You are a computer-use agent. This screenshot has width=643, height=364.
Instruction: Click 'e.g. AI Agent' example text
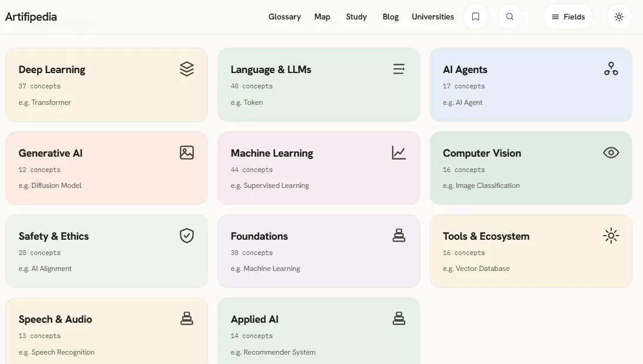463,102
